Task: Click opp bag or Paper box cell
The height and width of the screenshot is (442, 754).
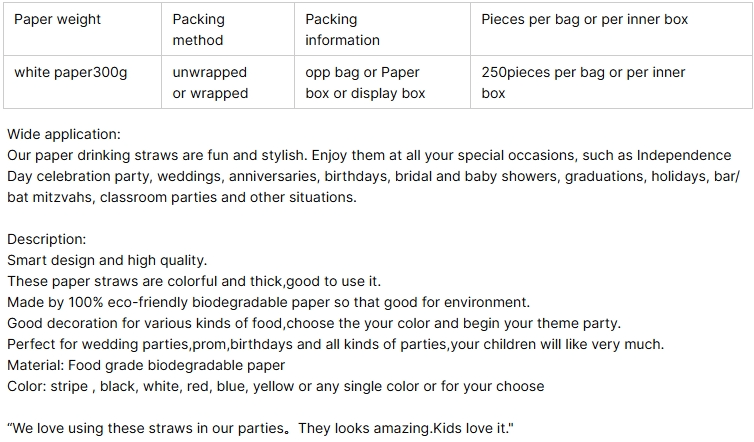Action: [x=382, y=82]
